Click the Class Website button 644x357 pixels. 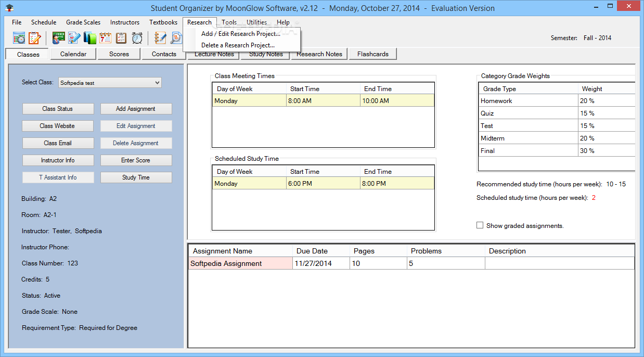58,126
